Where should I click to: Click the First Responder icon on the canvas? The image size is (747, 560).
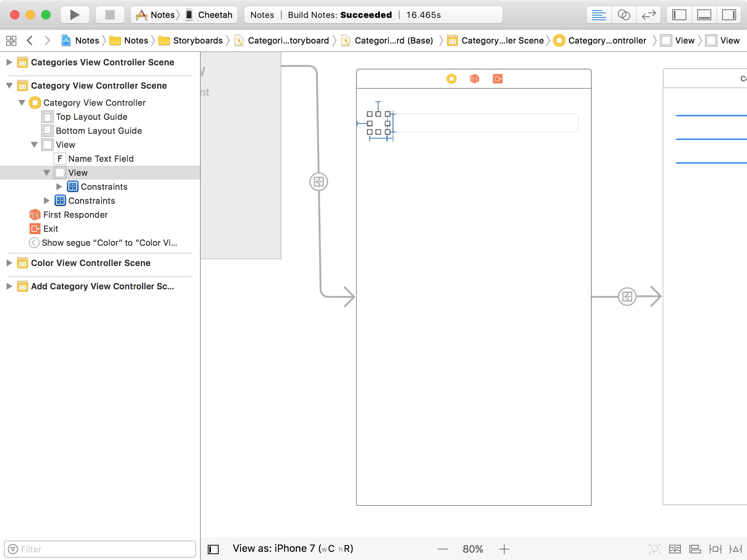click(x=474, y=79)
